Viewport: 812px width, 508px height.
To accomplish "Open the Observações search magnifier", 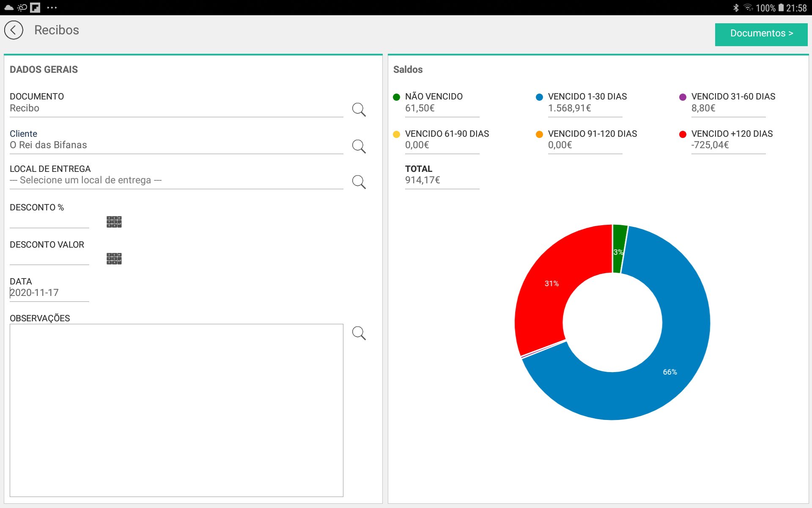I will [359, 333].
